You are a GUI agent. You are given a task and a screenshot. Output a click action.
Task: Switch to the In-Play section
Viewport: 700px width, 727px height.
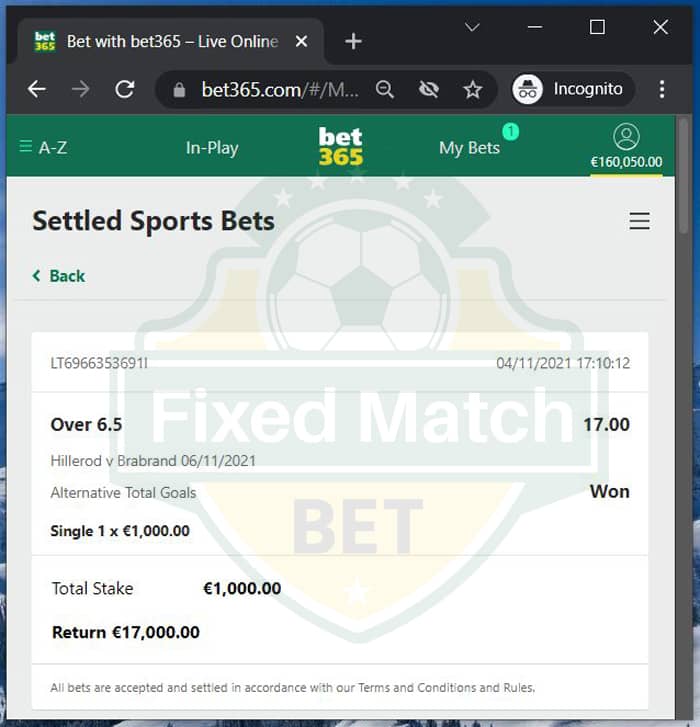[212, 147]
